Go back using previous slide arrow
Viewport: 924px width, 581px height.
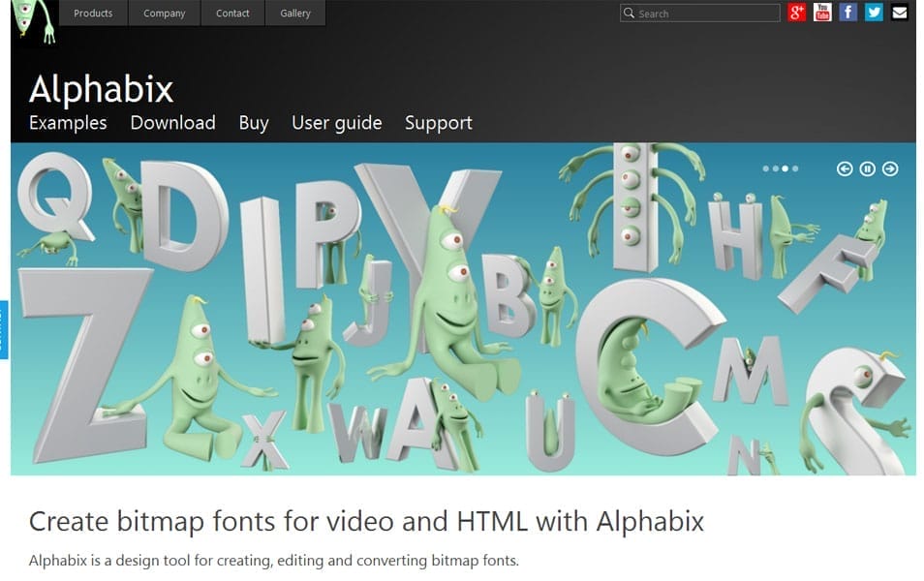click(845, 168)
